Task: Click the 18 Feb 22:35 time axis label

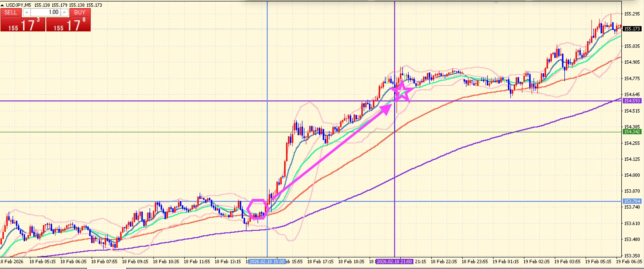Action: 444,262
